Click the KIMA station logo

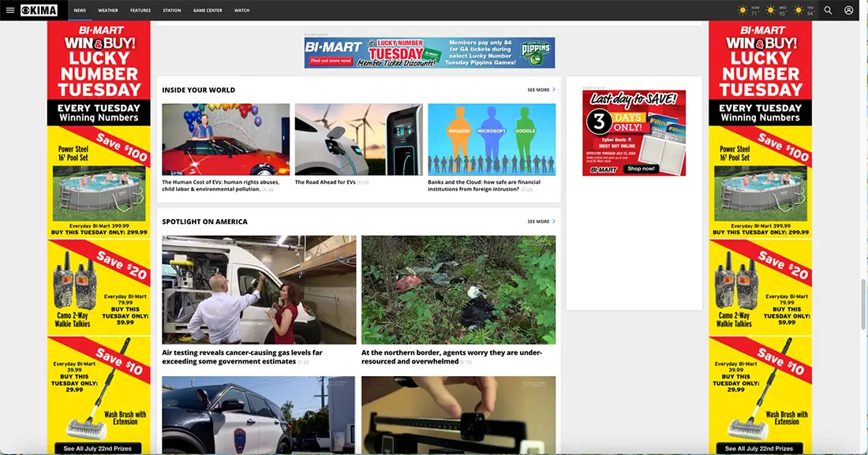(x=39, y=10)
